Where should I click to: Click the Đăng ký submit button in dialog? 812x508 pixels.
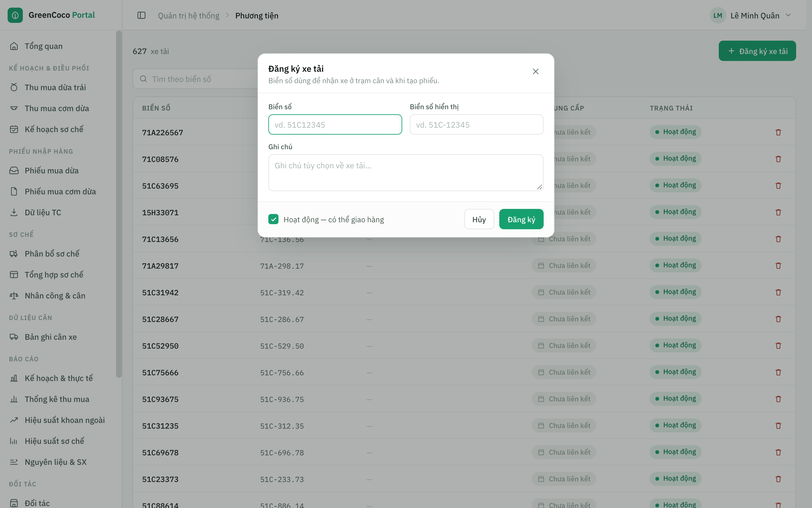click(521, 219)
